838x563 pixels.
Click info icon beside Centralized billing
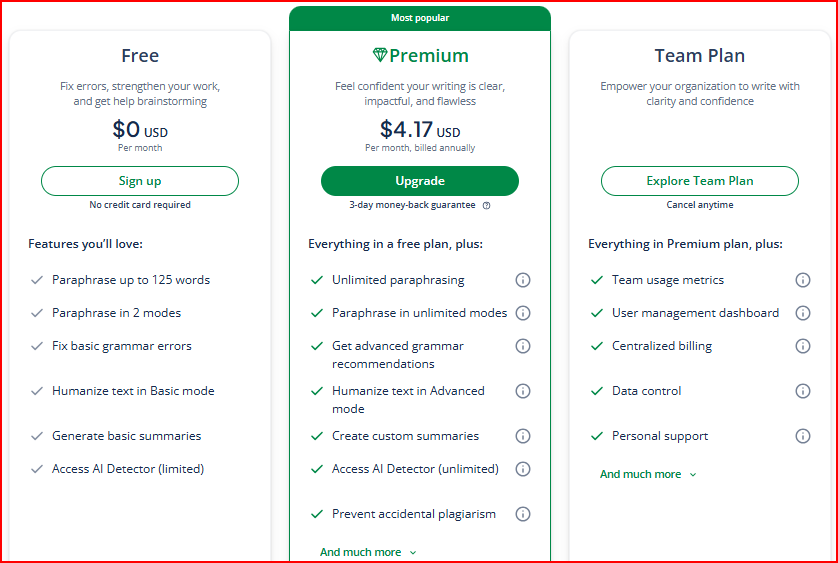[x=802, y=346]
